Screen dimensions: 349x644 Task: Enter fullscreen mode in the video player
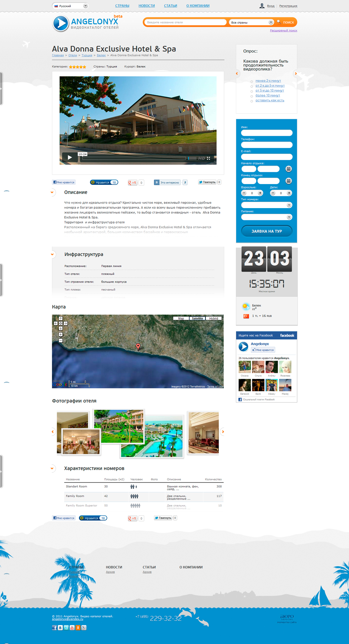(x=208, y=158)
